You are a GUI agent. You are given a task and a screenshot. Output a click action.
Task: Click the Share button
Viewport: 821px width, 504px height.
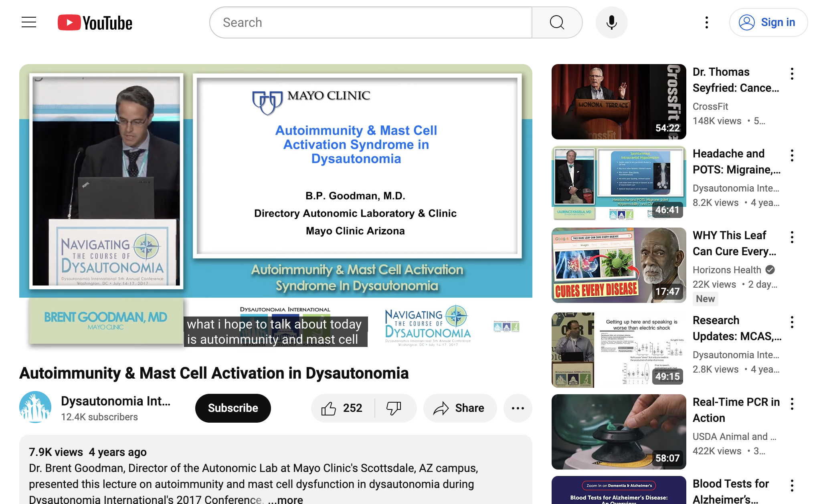tap(460, 408)
